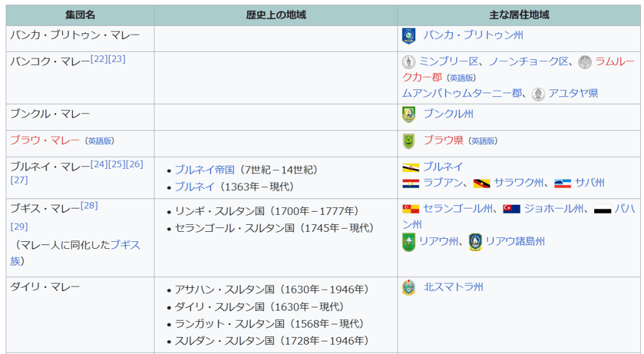Click citation reference [28]
Image resolution: width=644 pixels, height=354 pixels.
89,205
